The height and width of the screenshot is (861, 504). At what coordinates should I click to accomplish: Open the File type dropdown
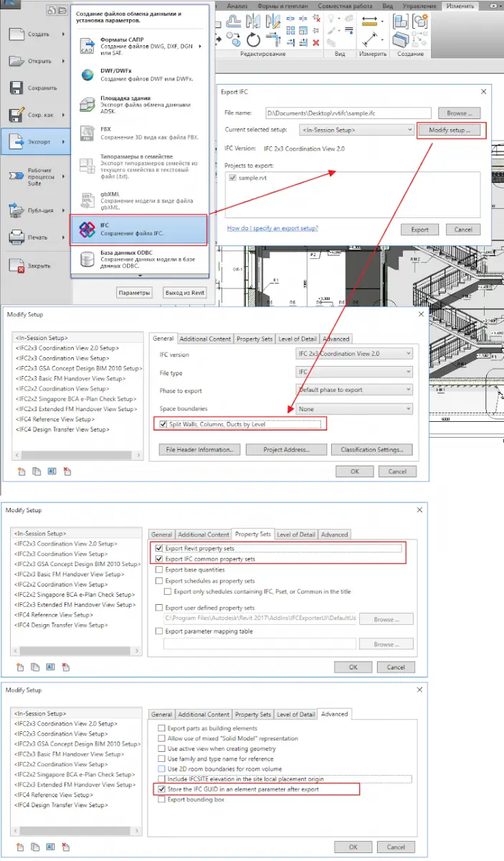click(x=354, y=372)
